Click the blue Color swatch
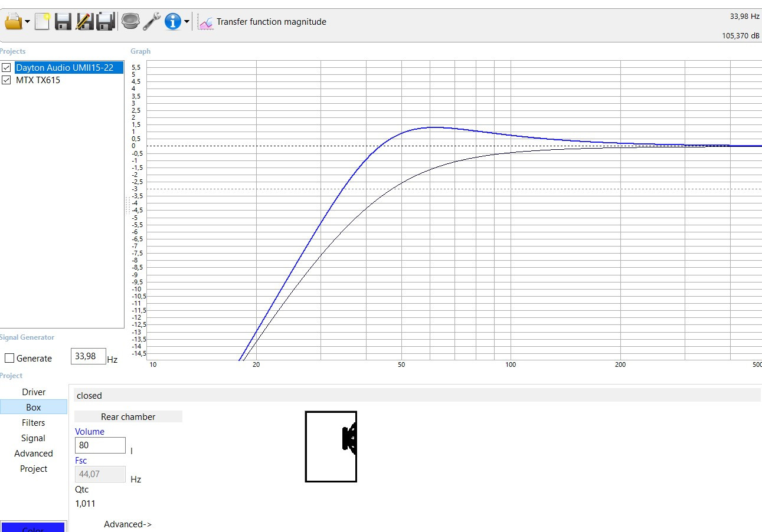 click(x=33, y=527)
